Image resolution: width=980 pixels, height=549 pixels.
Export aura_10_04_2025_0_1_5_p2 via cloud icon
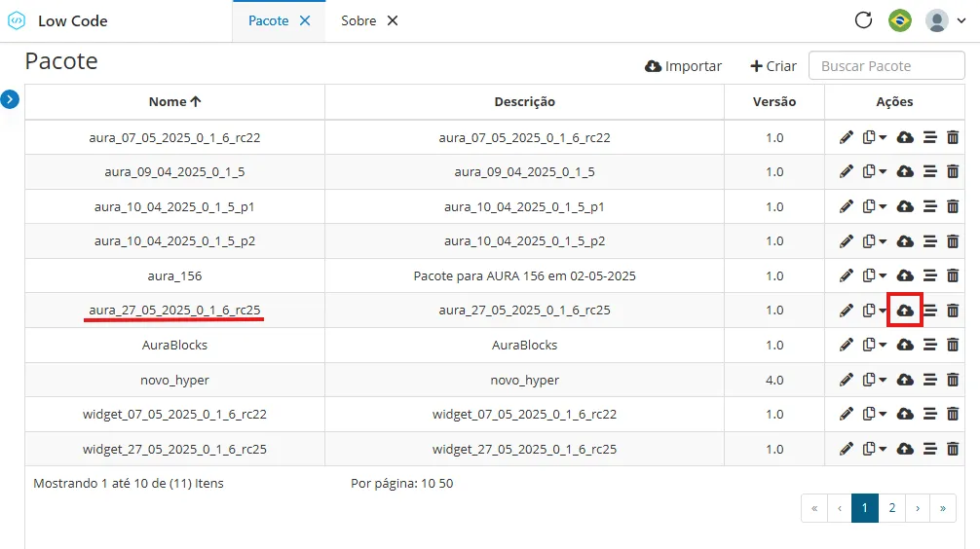click(905, 241)
